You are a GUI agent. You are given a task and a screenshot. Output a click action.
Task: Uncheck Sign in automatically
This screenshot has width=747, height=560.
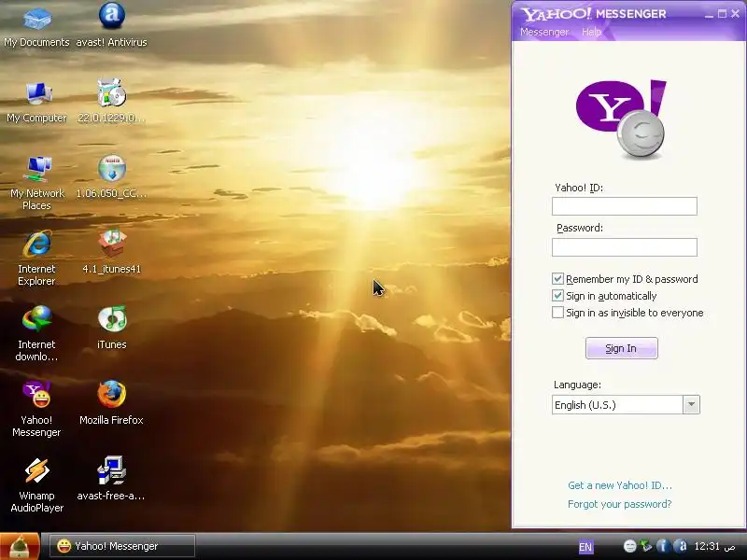(x=557, y=296)
